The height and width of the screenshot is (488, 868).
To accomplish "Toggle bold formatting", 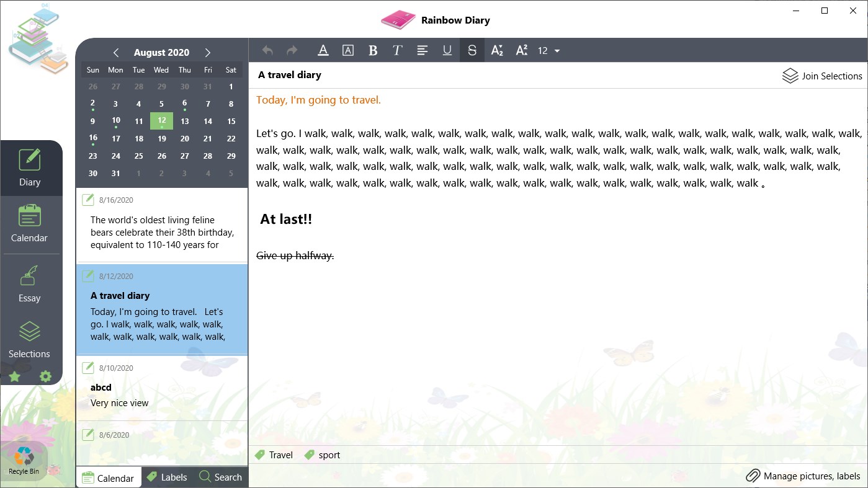I will [372, 50].
